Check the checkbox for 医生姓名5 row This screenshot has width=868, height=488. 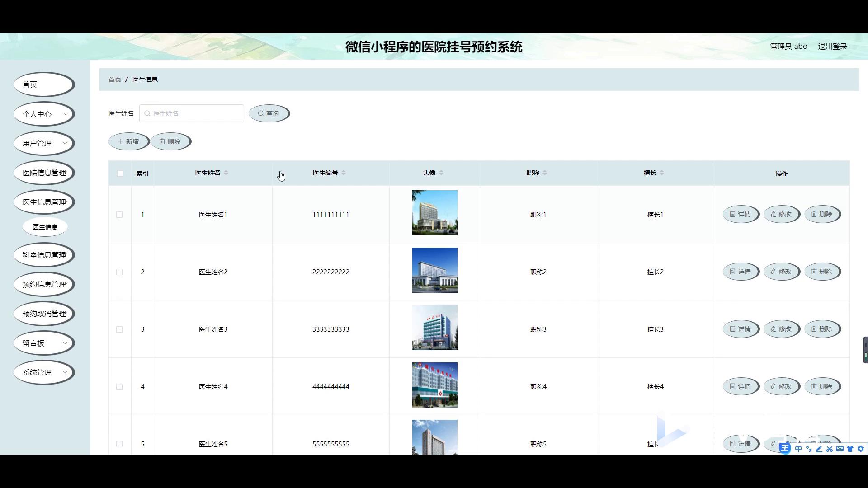point(119,444)
